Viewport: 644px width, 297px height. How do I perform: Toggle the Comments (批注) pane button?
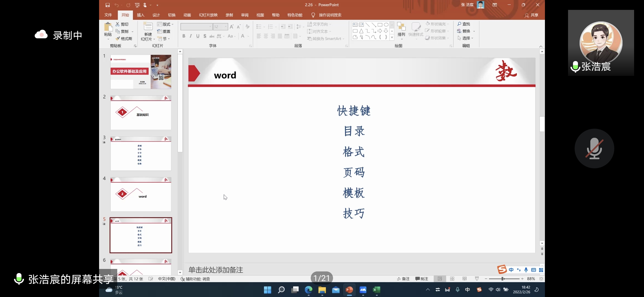[422, 279]
